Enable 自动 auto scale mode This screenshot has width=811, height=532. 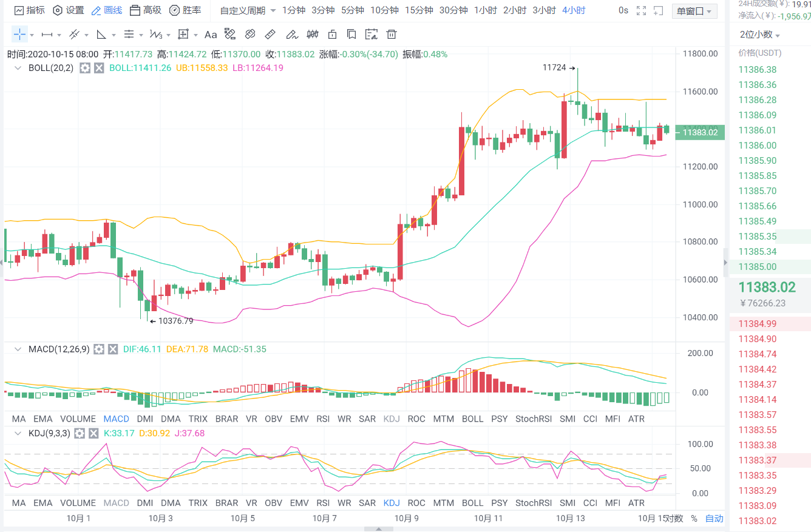[x=714, y=519]
